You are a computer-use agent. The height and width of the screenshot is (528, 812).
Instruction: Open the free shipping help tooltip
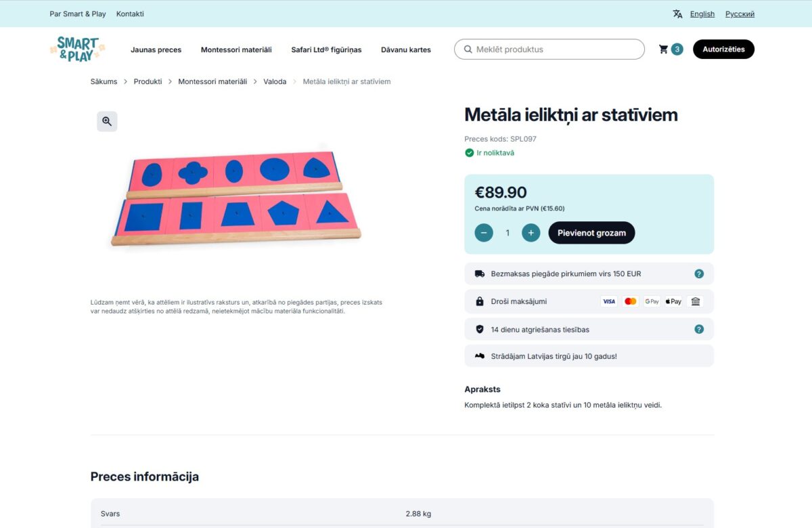(699, 273)
